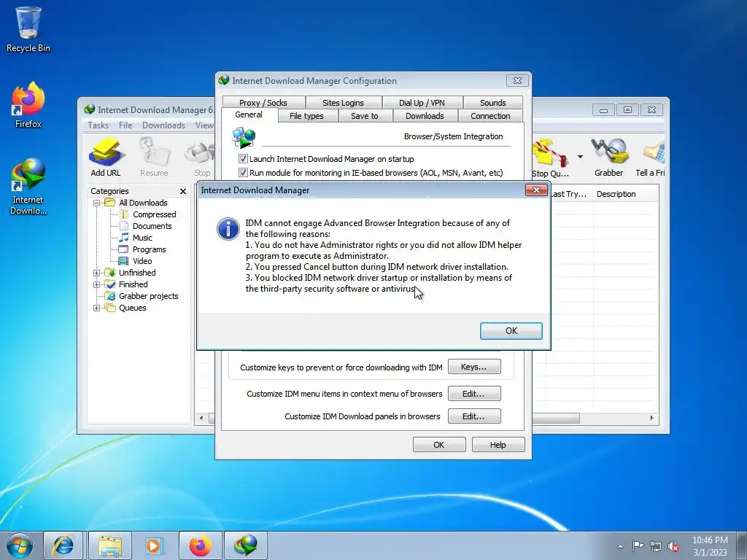Click the muted volume tray icon
The width and height of the screenshot is (747, 560).
click(x=673, y=546)
